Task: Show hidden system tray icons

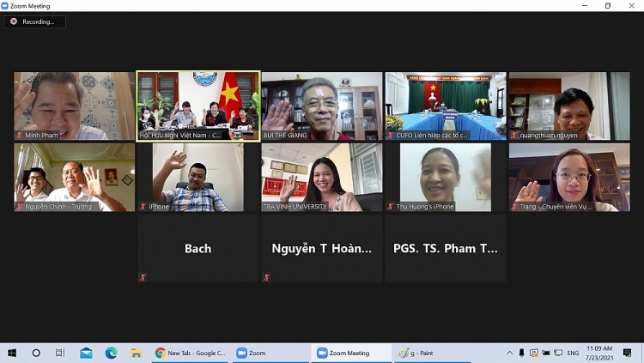Action: 510,353
